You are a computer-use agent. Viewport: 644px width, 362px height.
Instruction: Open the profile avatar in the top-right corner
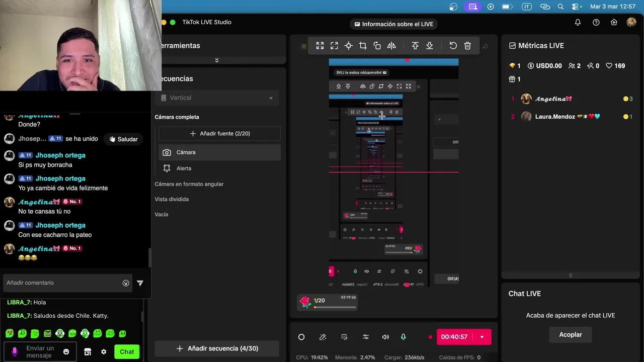click(631, 22)
